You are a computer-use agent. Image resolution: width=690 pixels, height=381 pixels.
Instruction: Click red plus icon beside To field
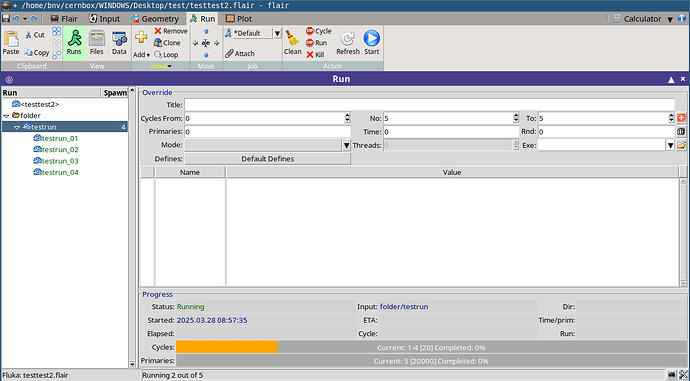click(x=681, y=118)
